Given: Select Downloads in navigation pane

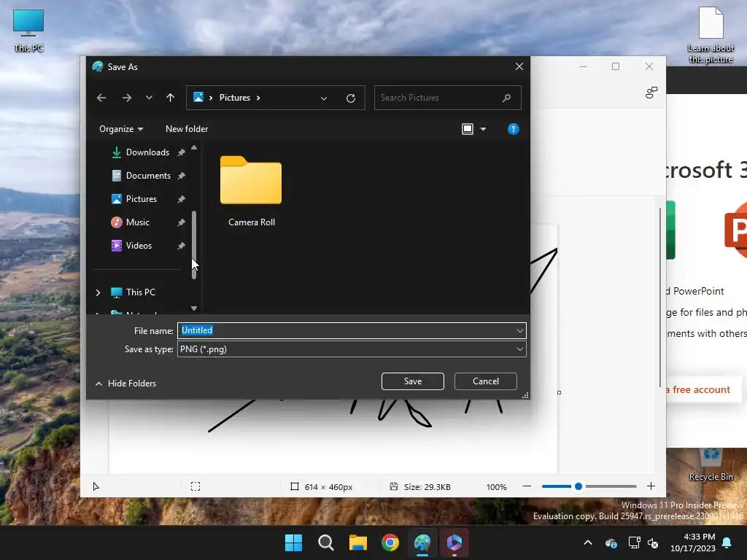Looking at the screenshot, I should [x=147, y=152].
